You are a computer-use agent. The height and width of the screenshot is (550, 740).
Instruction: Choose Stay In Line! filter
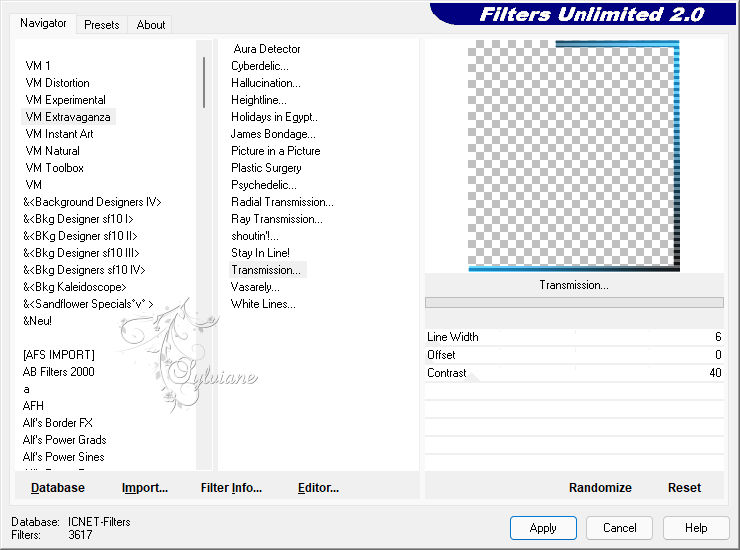point(261,253)
